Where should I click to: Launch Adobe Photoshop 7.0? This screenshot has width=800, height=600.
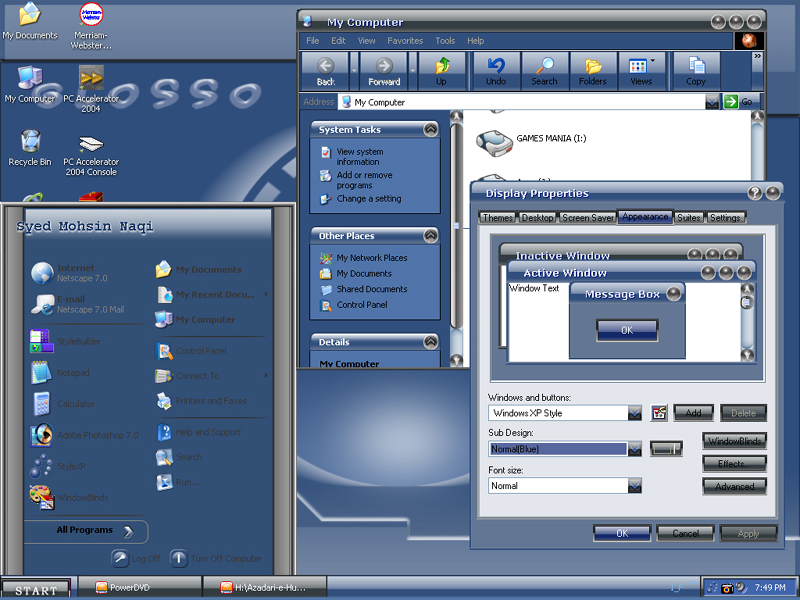click(x=84, y=435)
